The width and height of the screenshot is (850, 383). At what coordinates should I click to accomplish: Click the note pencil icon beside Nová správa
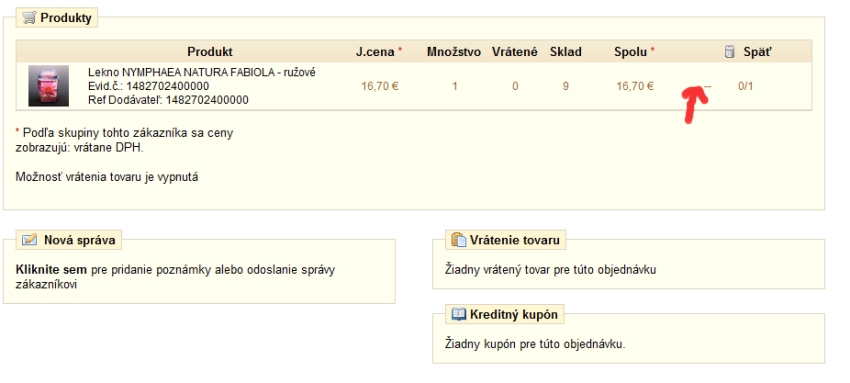(29, 239)
